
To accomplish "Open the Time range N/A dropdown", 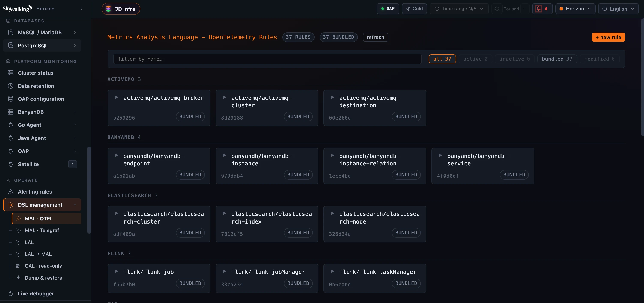I will 459,9.
